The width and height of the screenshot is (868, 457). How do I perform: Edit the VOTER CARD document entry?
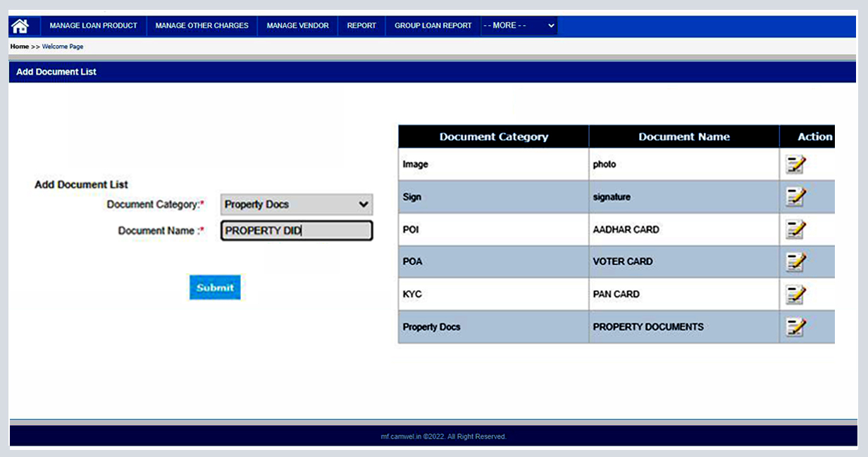tap(795, 261)
